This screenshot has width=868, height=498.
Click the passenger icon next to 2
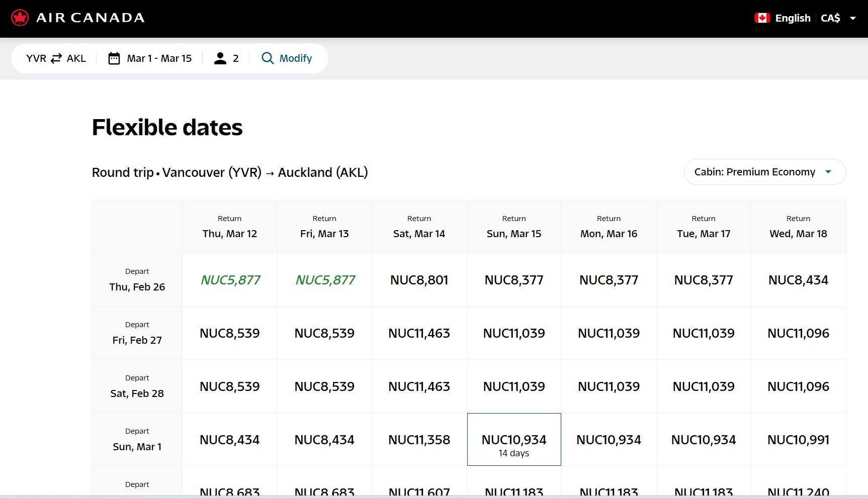pos(220,58)
